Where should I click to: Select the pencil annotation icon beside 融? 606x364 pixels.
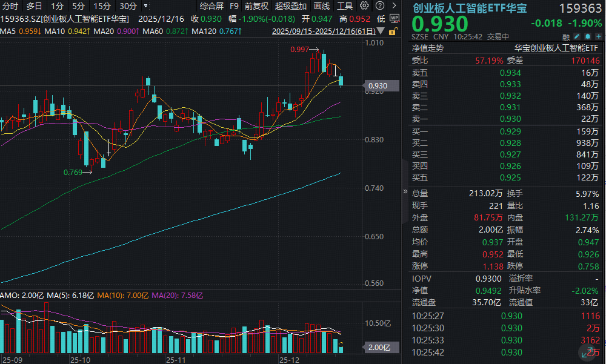(576, 36)
